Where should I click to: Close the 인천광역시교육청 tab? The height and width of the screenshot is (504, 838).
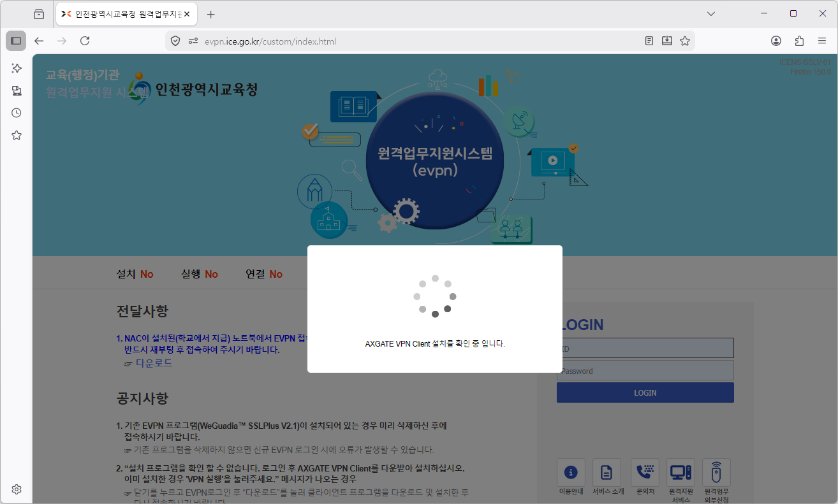click(x=187, y=14)
